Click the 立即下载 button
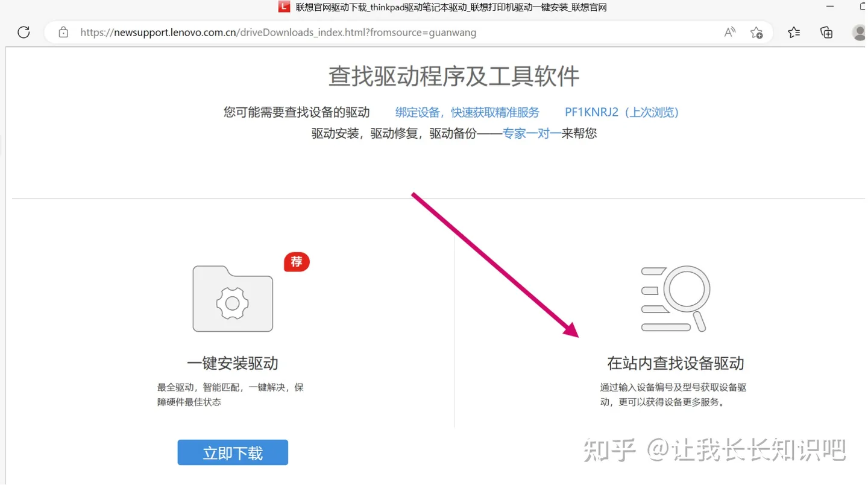The width and height of the screenshot is (868, 485). 233,452
